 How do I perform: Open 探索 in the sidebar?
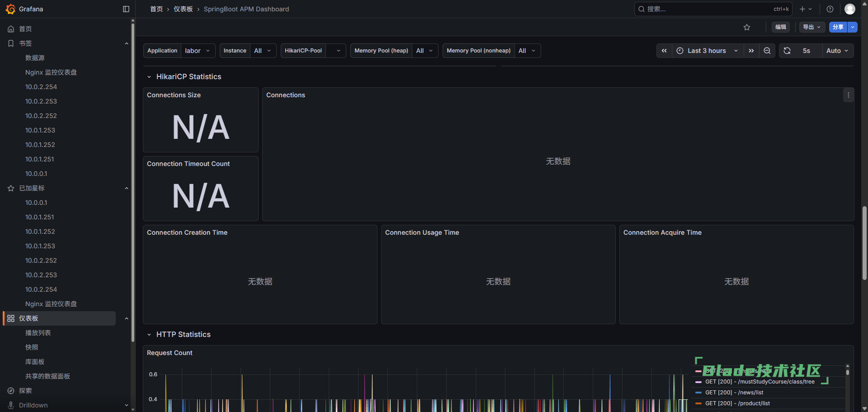pyautogui.click(x=25, y=391)
